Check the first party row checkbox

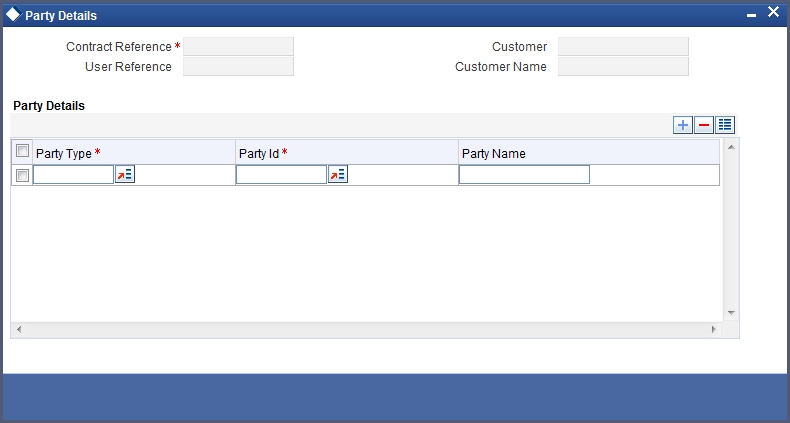(x=22, y=175)
